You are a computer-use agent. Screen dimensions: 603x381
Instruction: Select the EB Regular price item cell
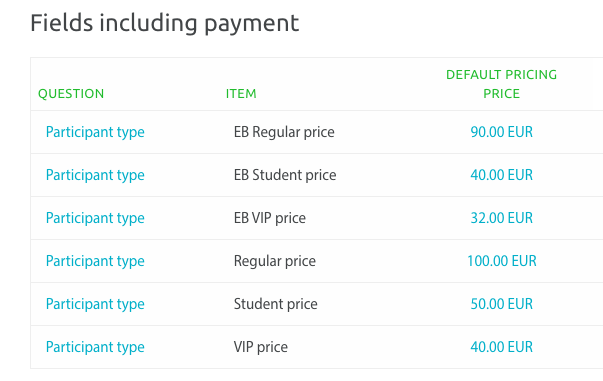point(284,132)
